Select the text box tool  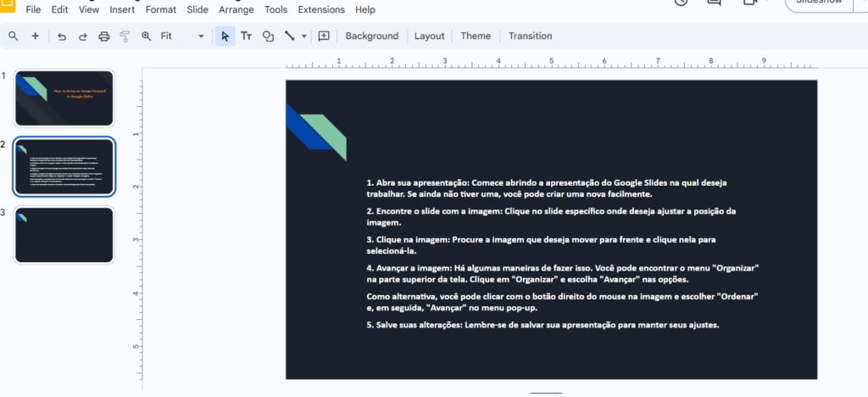[246, 36]
